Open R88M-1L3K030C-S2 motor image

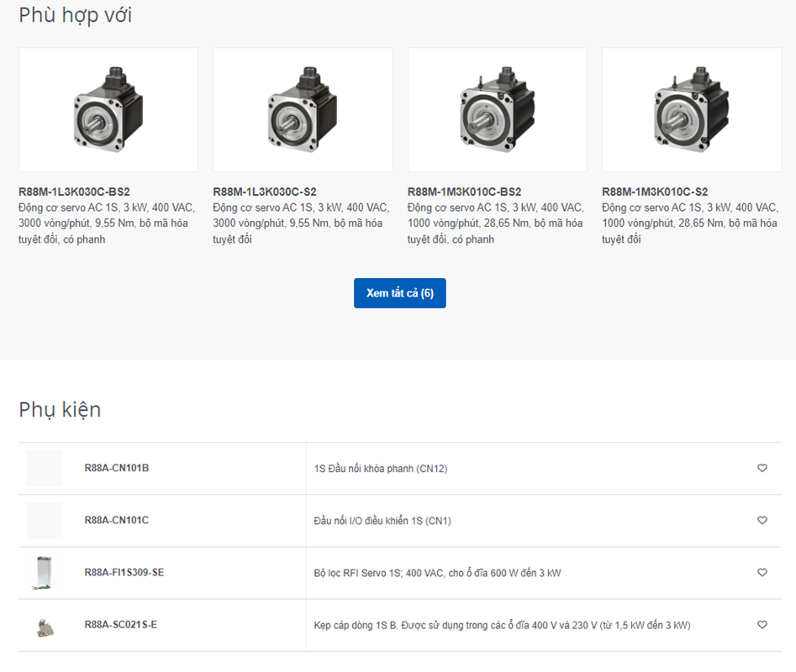tap(303, 109)
